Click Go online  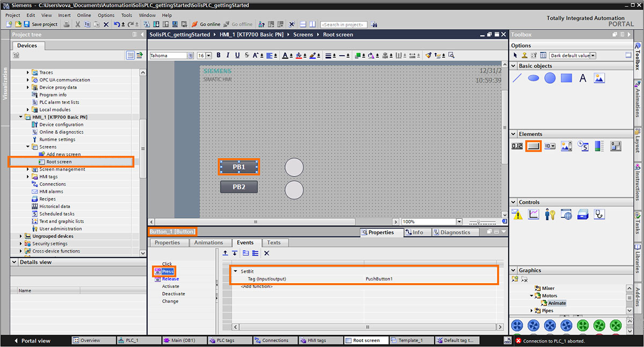pos(206,24)
